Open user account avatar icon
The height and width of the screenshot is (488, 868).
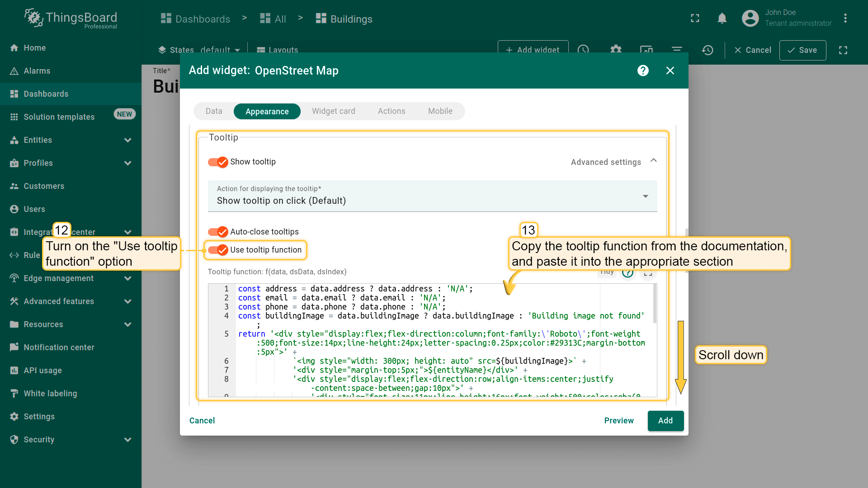click(x=750, y=19)
